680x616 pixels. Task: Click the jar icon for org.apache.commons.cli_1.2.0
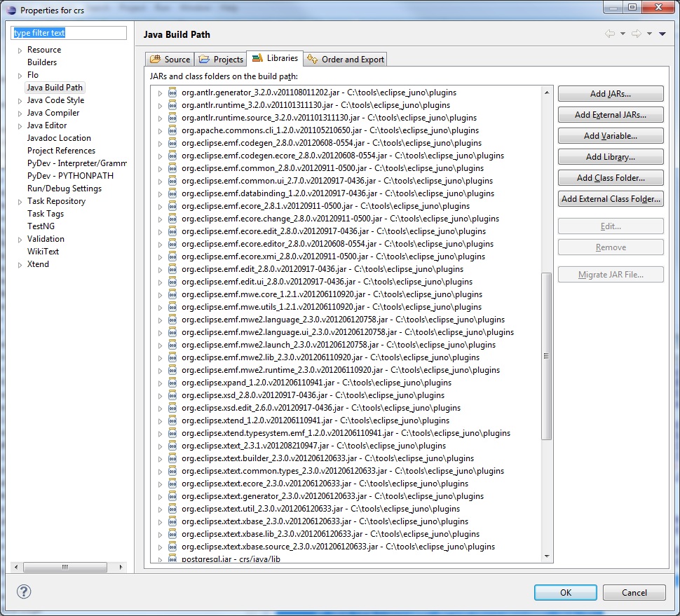click(172, 130)
